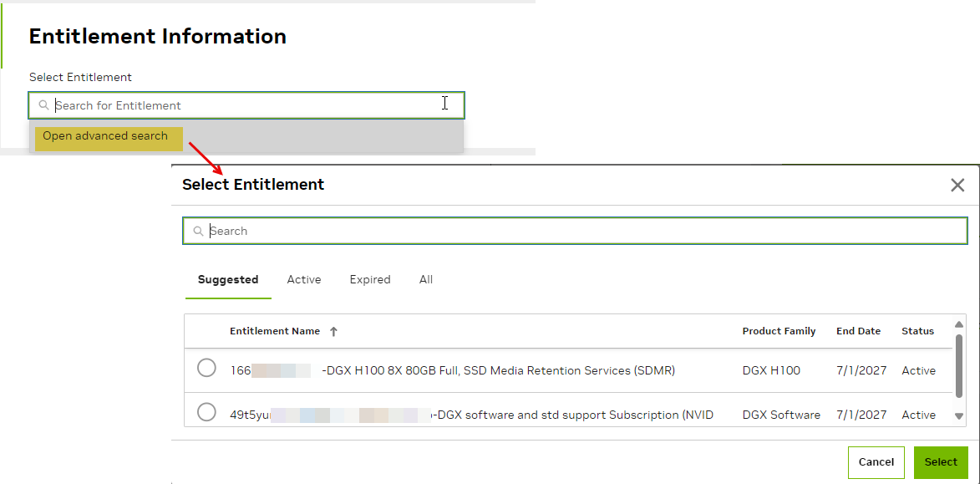The height and width of the screenshot is (484, 980).
Task: Click the 7/1/2027 end date in DGX H100 row
Action: (x=861, y=370)
